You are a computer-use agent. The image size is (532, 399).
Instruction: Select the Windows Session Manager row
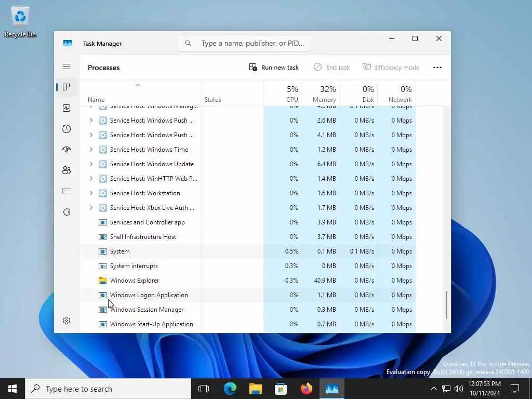click(x=248, y=310)
